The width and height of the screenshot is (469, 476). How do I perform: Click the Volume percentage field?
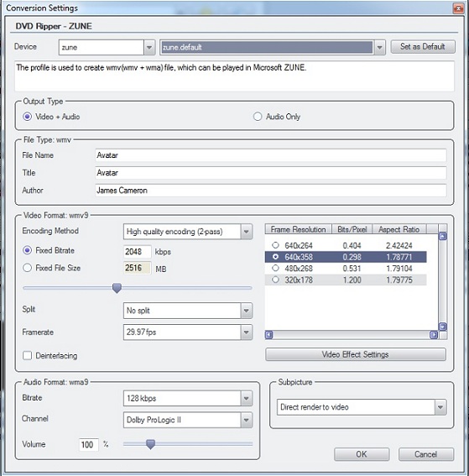(x=88, y=445)
